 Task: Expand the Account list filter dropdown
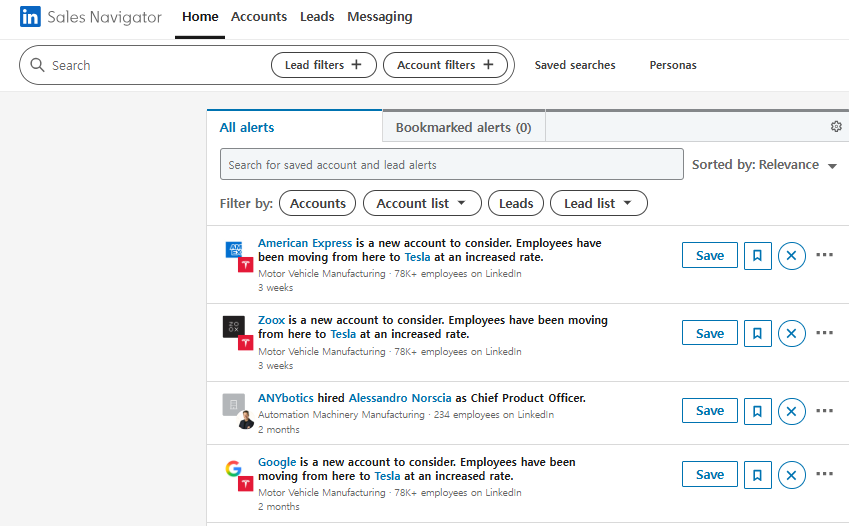click(421, 203)
